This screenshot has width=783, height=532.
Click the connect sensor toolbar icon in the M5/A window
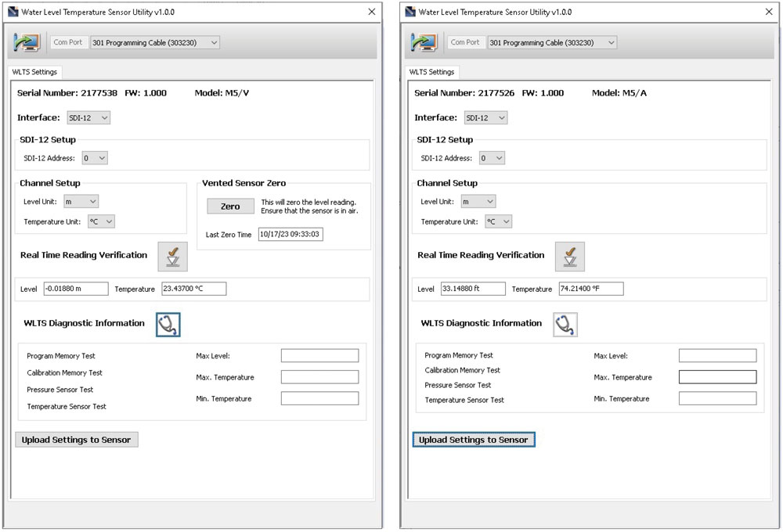[x=424, y=42]
